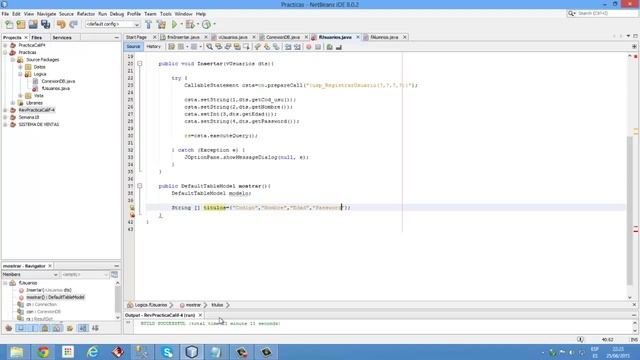Click the Clean and Build Project icon
This screenshot has width=640, height=360.
pos(161,24)
